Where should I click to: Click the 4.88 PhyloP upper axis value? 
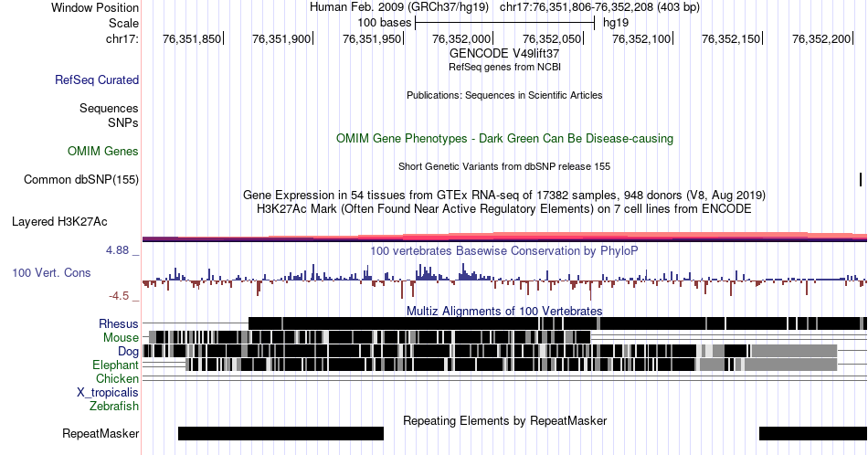[x=117, y=250]
